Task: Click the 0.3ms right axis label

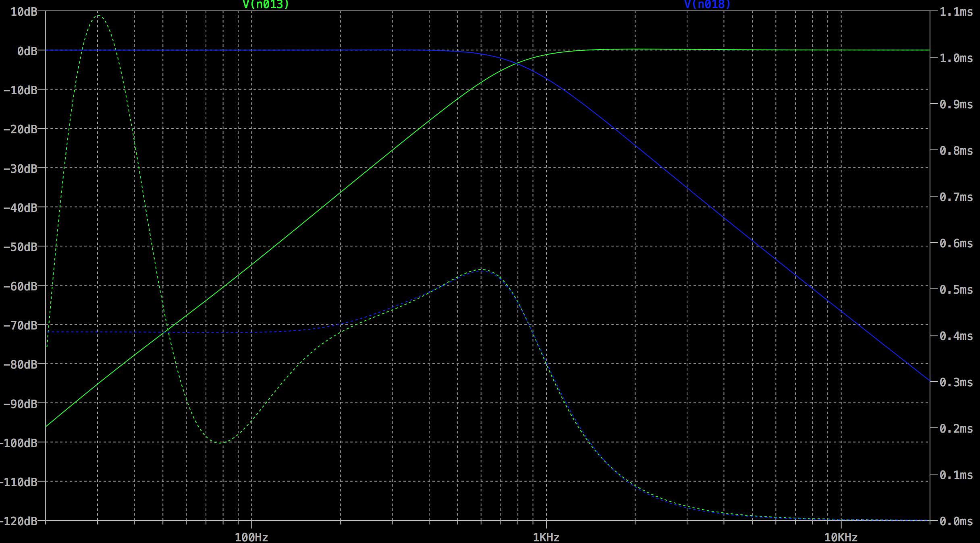Action: pyautogui.click(x=956, y=382)
